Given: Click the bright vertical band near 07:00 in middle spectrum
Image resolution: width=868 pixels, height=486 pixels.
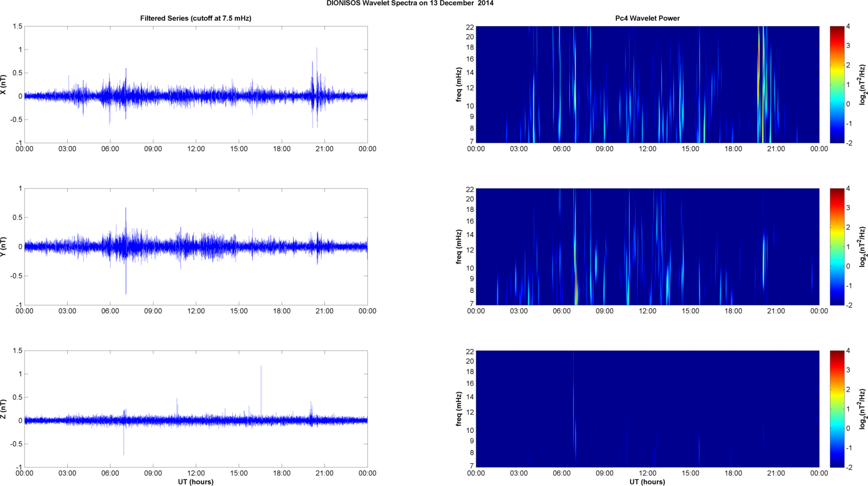Looking at the screenshot, I should point(575,246).
